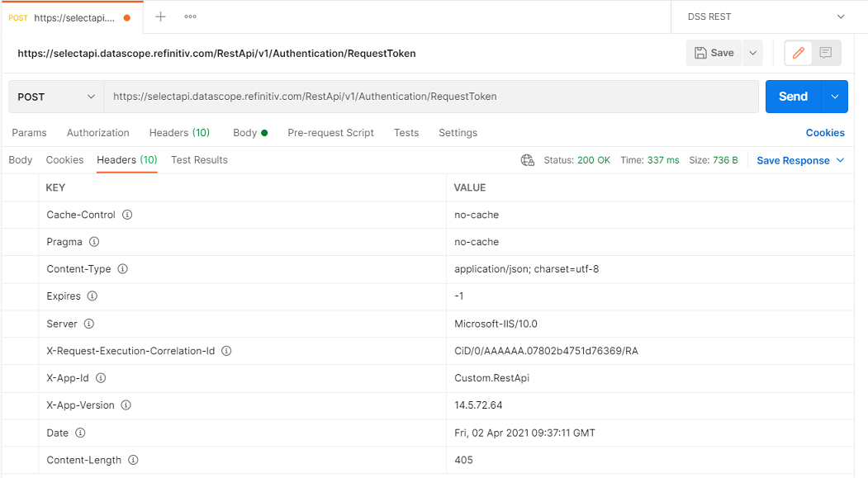The image size is (868, 478).
Task: Expand the Save Response chevron
Action: (840, 160)
